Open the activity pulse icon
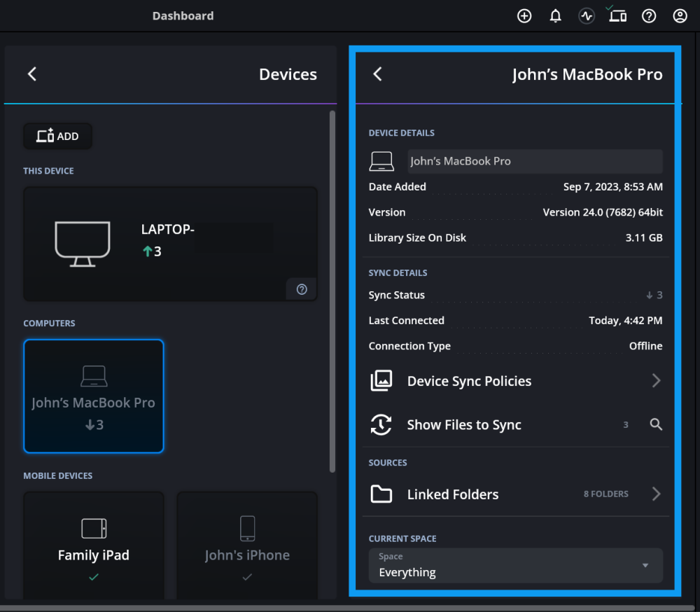Screen dimensions: 700x612 (x=587, y=16)
